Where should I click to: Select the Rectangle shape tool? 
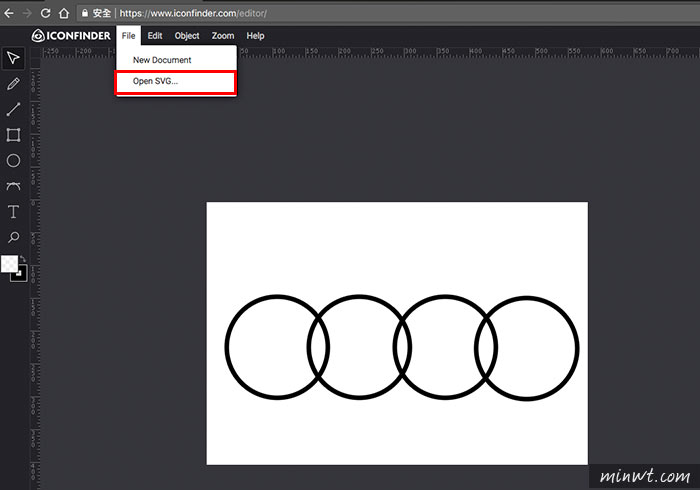13,135
